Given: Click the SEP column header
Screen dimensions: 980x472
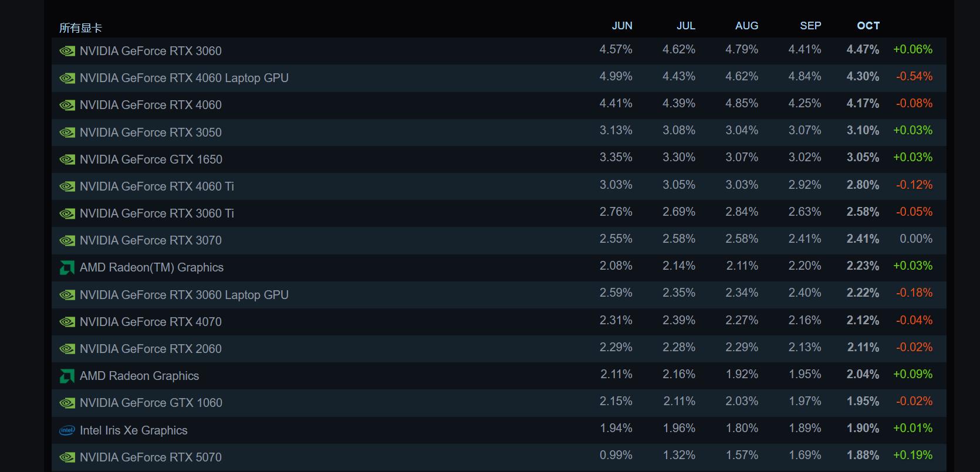Looking at the screenshot, I should (810, 26).
